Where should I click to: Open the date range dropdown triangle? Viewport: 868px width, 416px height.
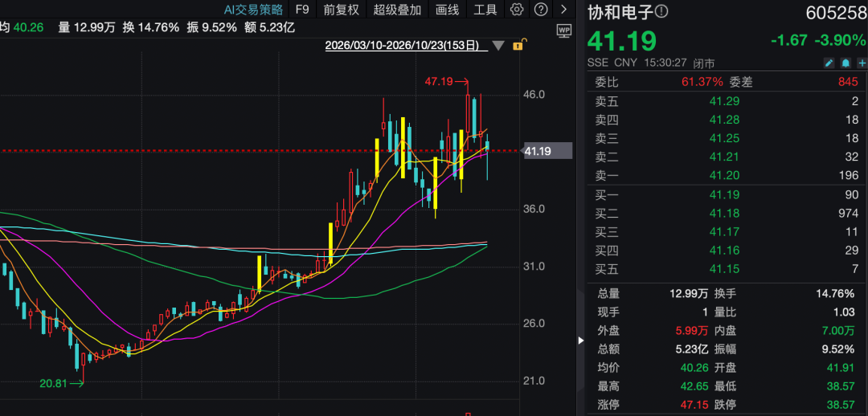[x=498, y=46]
